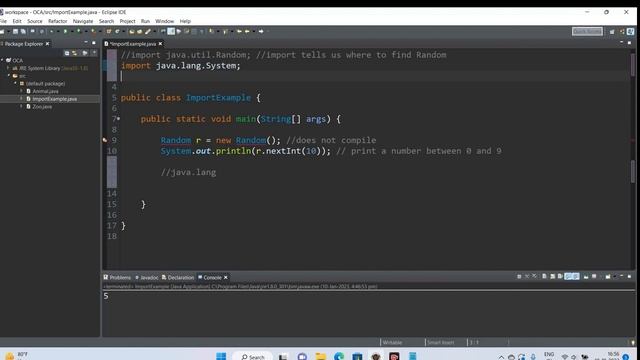Click the New Java Class toolbar icon
This screenshot has width=640, height=360.
117,31
